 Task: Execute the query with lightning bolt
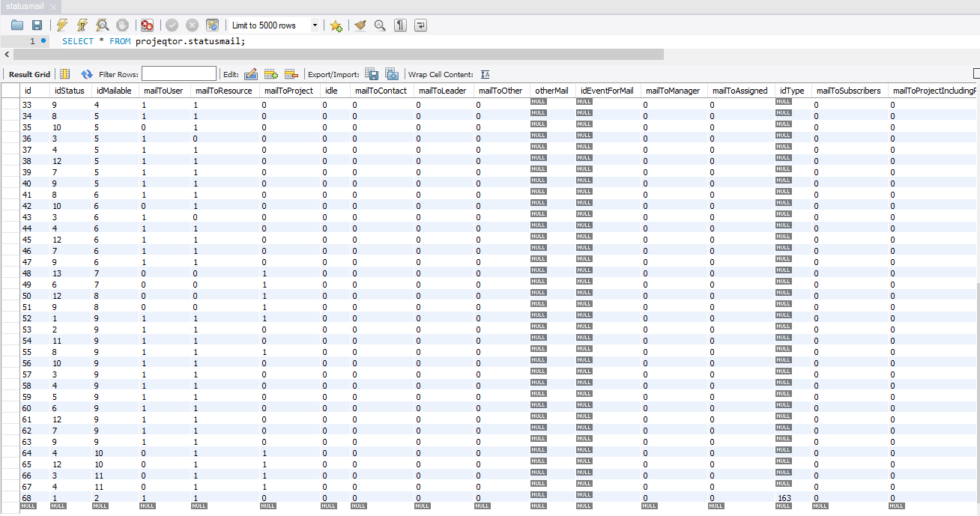click(x=62, y=25)
